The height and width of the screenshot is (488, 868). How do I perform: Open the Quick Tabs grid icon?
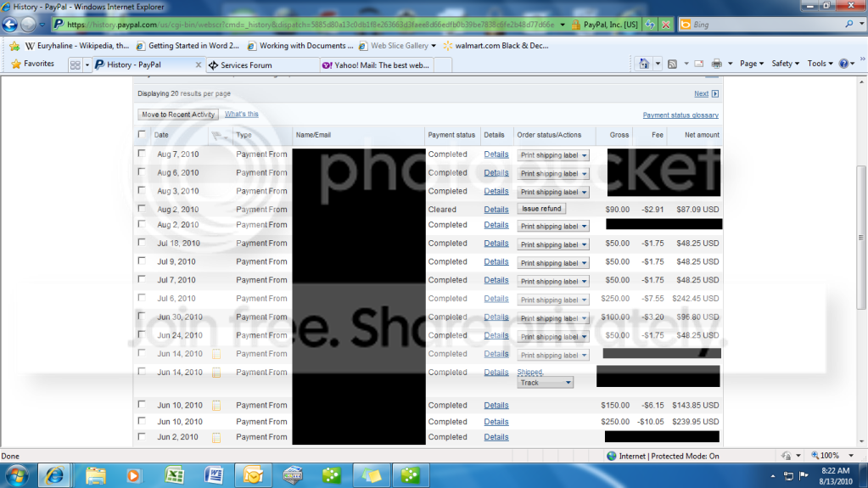[x=76, y=65]
